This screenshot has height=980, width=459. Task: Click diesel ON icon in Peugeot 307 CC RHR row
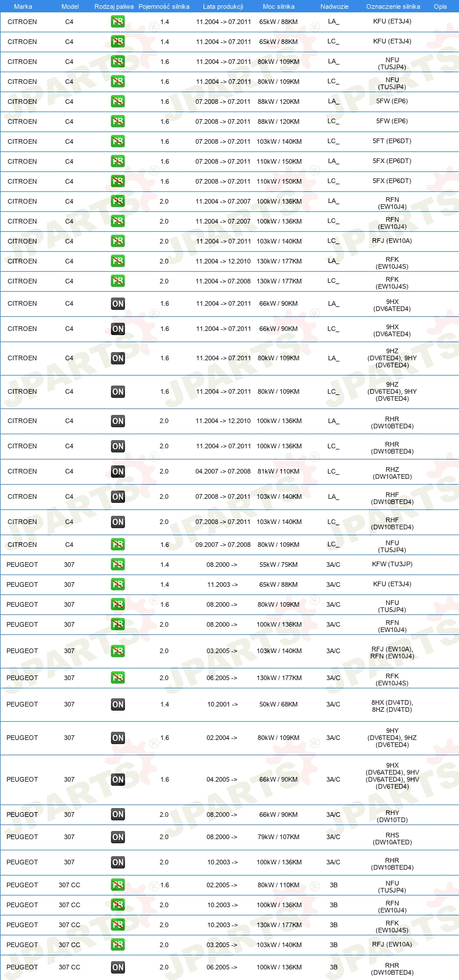click(x=118, y=968)
